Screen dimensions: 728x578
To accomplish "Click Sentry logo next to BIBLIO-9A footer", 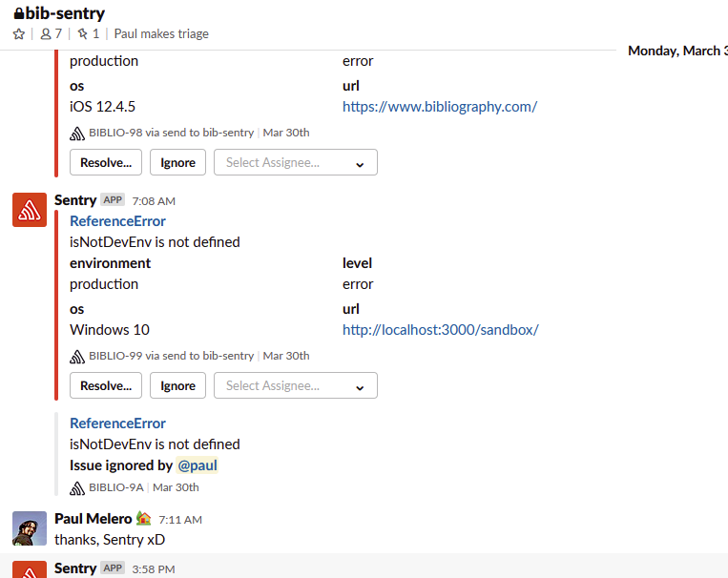I will pyautogui.click(x=77, y=488).
